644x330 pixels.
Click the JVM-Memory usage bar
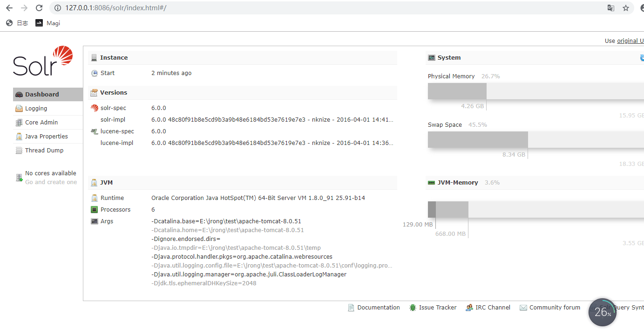(536, 209)
